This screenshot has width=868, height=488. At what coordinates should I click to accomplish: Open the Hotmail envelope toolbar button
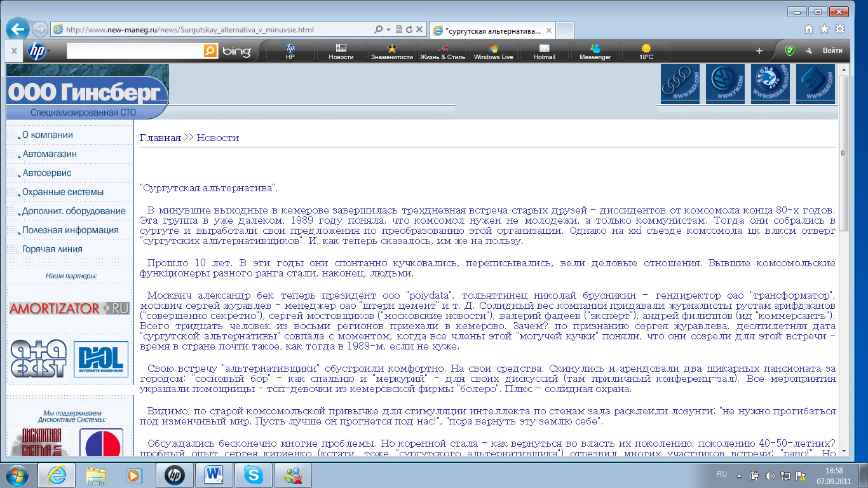coord(544,51)
